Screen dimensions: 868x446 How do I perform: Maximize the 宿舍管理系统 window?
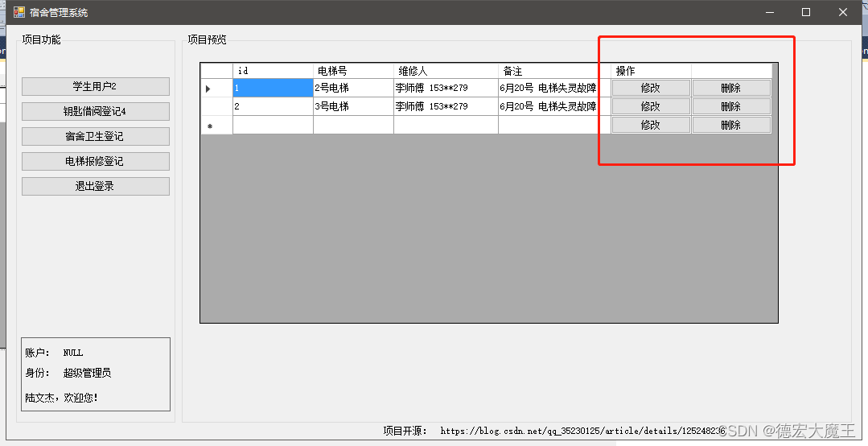(x=806, y=12)
